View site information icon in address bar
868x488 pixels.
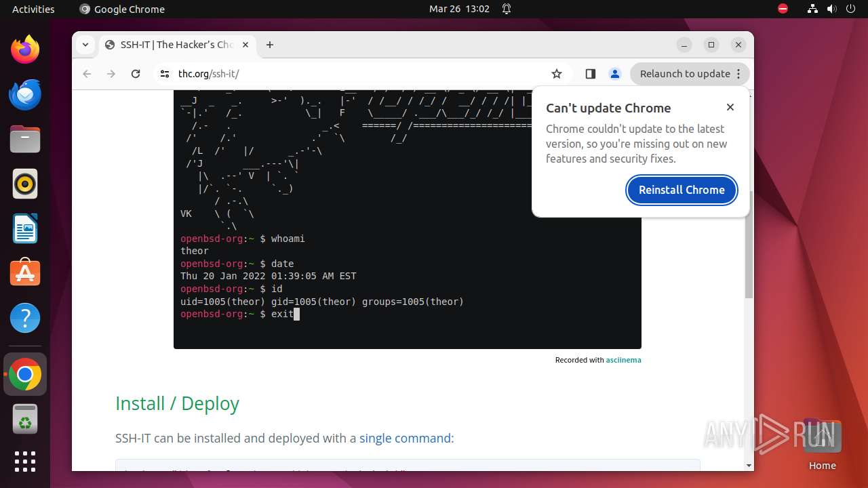click(x=164, y=74)
